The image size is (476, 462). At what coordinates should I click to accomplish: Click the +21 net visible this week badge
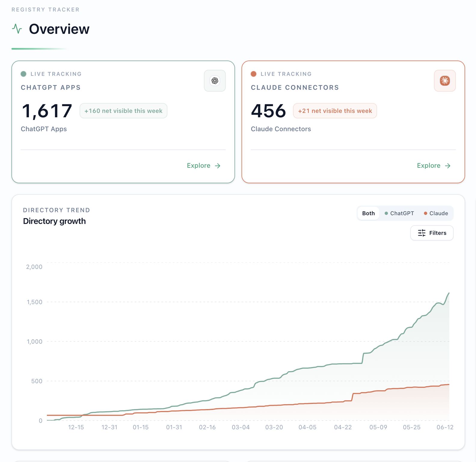pyautogui.click(x=335, y=111)
